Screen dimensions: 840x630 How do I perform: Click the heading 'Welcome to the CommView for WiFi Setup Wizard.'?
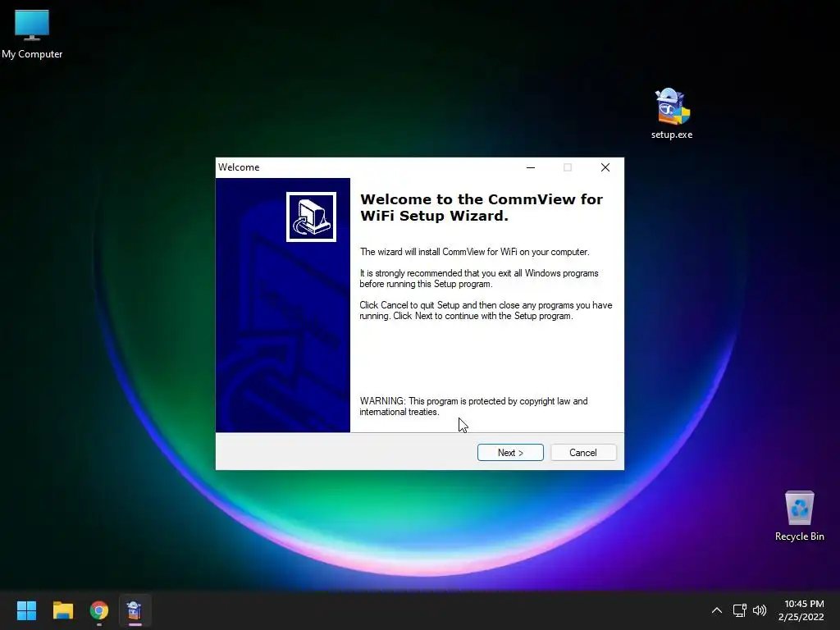pos(481,208)
